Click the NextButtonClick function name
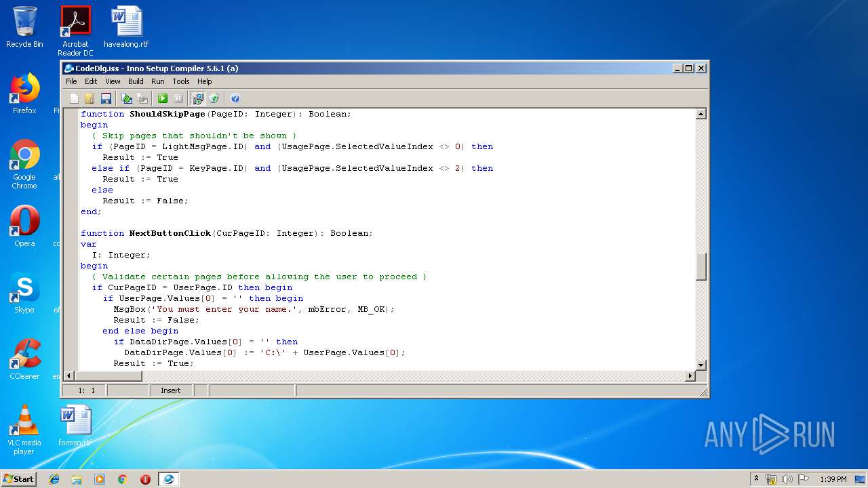The image size is (868, 488). pos(170,233)
